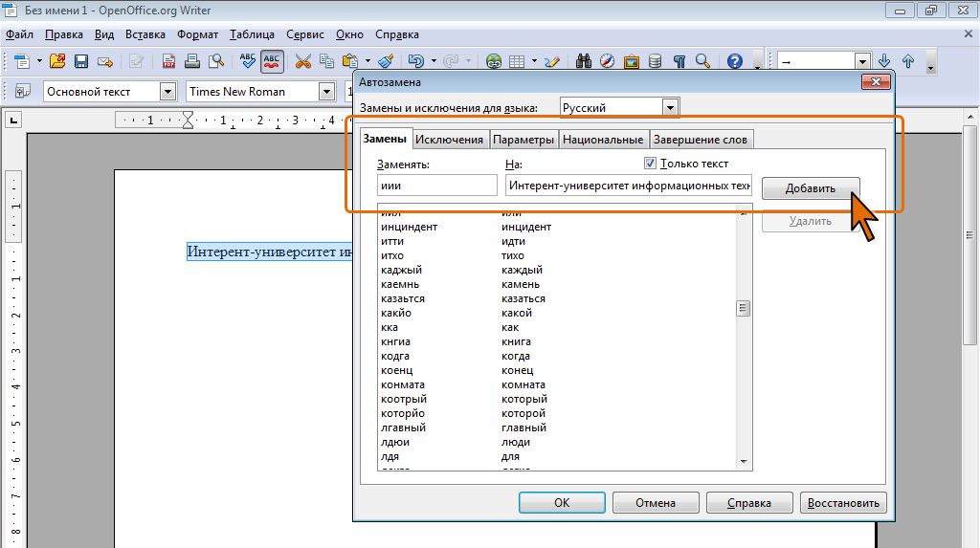Click the Save document icon
980x548 pixels.
tap(81, 61)
